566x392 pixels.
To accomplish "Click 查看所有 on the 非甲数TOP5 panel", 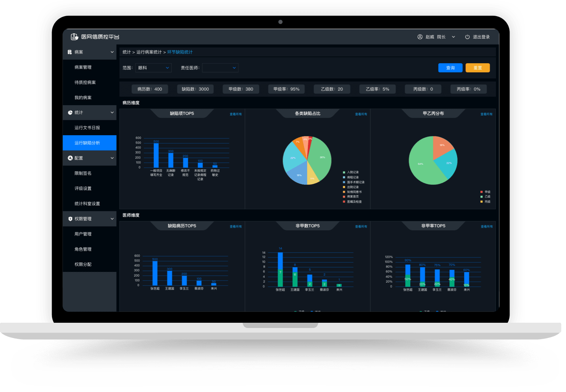I will pos(361,226).
